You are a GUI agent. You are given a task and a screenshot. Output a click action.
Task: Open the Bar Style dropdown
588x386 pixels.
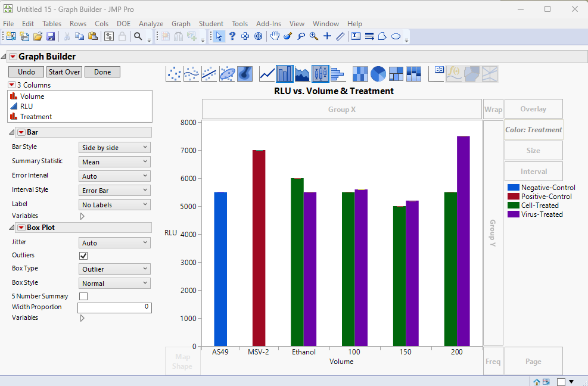point(114,148)
